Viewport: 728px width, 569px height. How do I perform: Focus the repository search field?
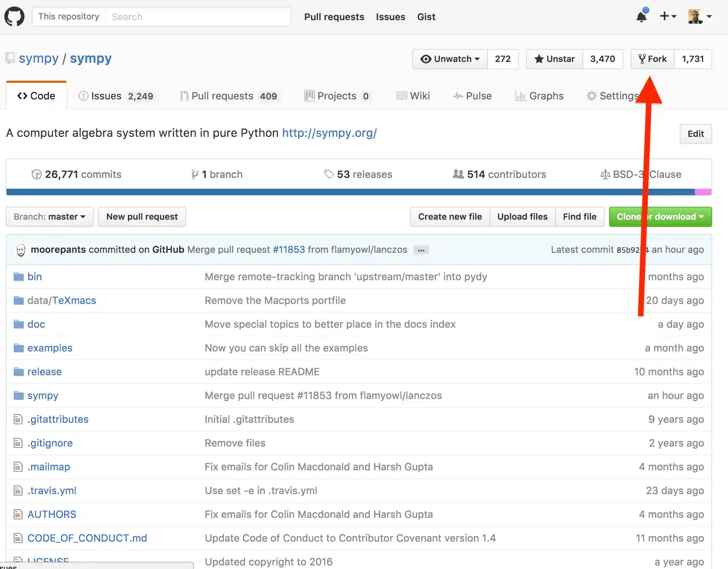[198, 17]
